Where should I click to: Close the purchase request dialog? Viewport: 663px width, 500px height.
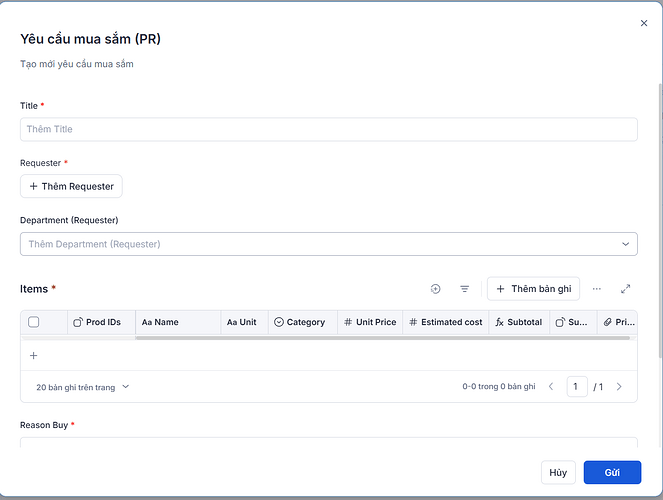point(644,23)
